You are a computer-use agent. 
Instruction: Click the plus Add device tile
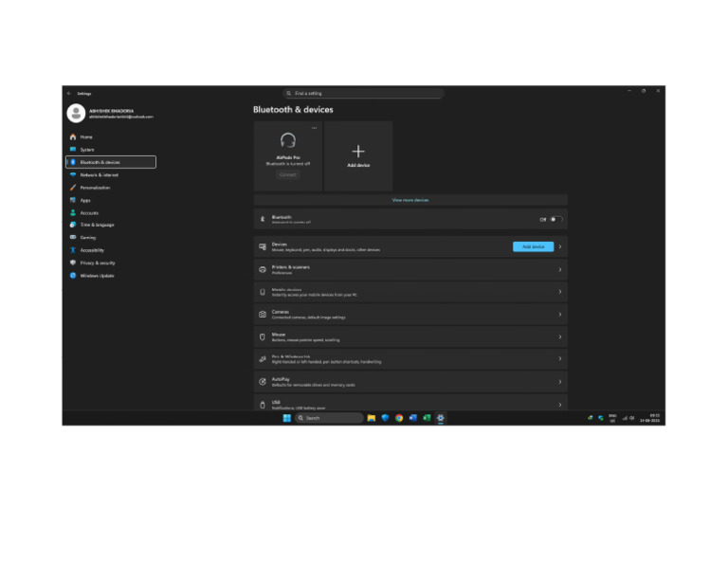click(x=358, y=156)
